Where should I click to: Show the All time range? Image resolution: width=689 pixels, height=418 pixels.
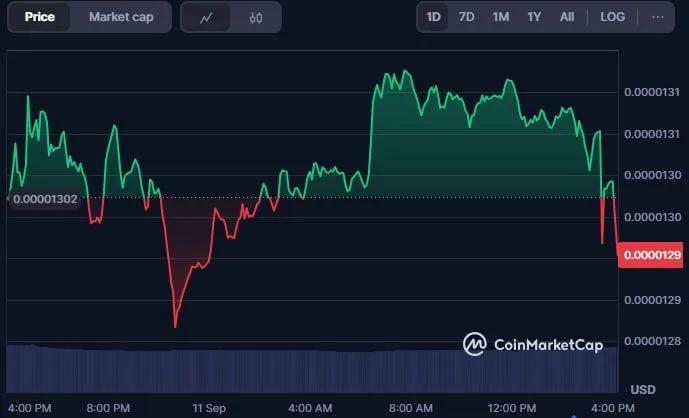point(567,17)
